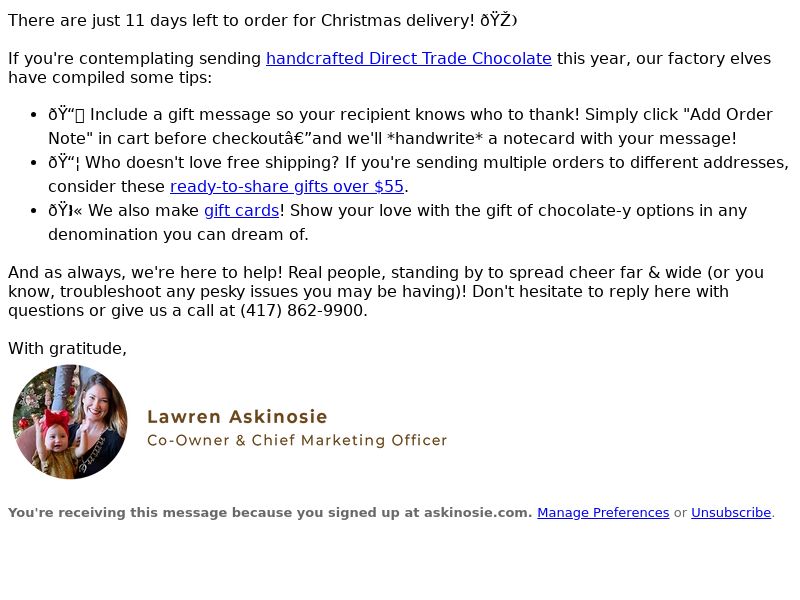This screenshot has height=600, width=800.
Task: Click the emoji symbol before We also make
Action: point(65,211)
